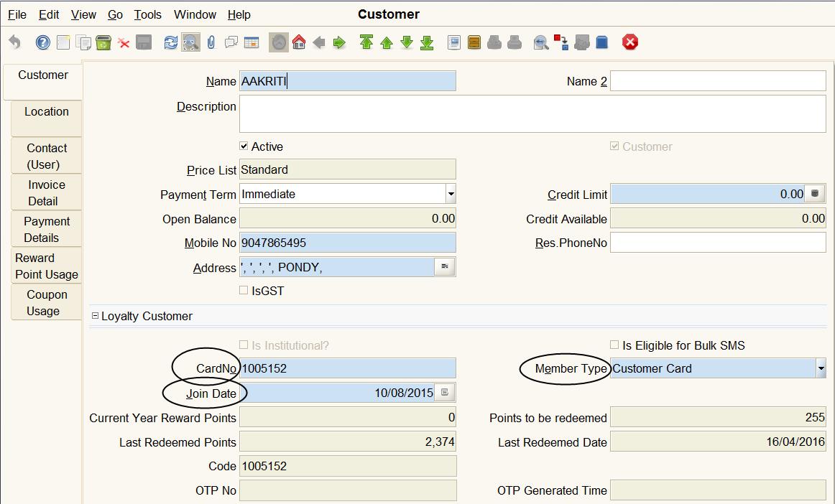835x504 pixels.
Task: Click into the Description text box
Action: coord(532,114)
